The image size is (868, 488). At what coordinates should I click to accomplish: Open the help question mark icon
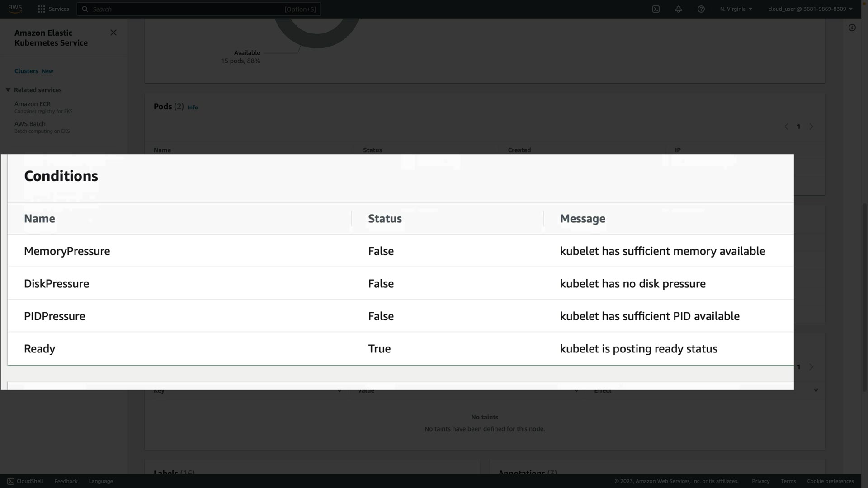pos(701,9)
